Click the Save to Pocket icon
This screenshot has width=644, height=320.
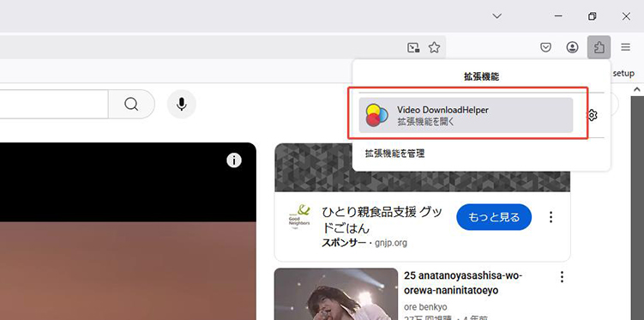point(545,48)
